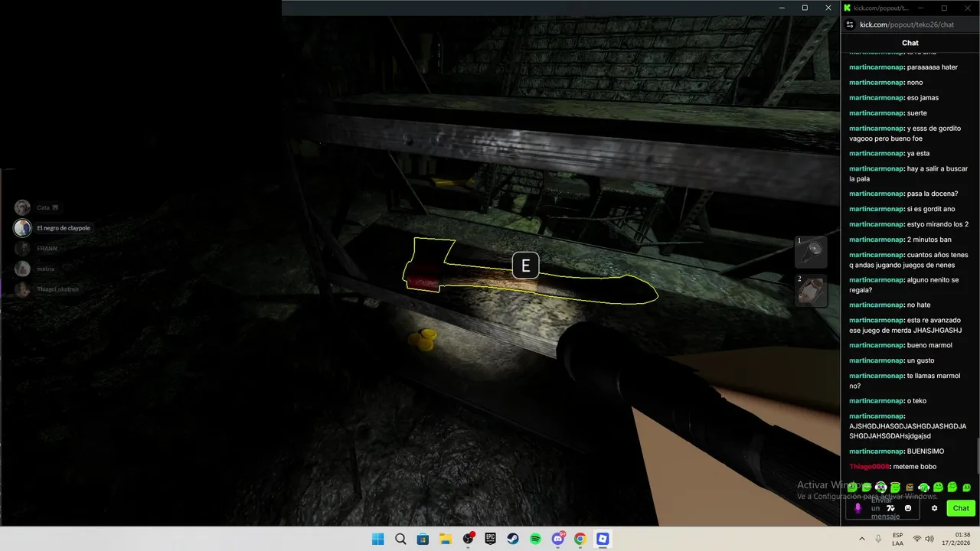Viewport: 980px width, 551px height.
Task: Click the green Chat send button
Action: [x=961, y=508]
